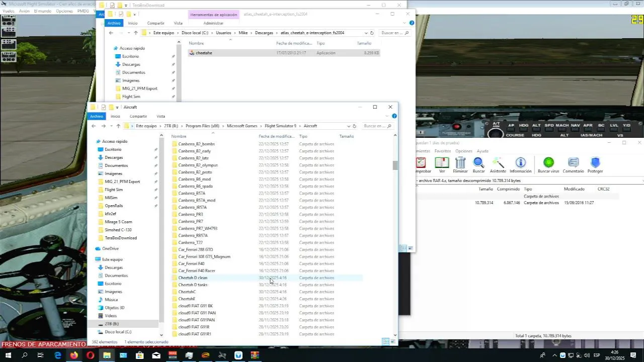Open Compartir tab in Aircraft window
The height and width of the screenshot is (362, 644).
pyautogui.click(x=138, y=116)
